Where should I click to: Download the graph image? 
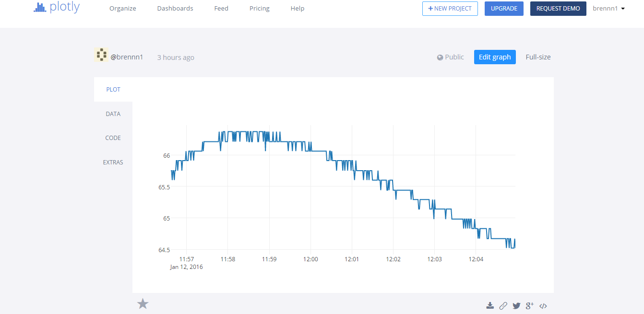pos(490,305)
